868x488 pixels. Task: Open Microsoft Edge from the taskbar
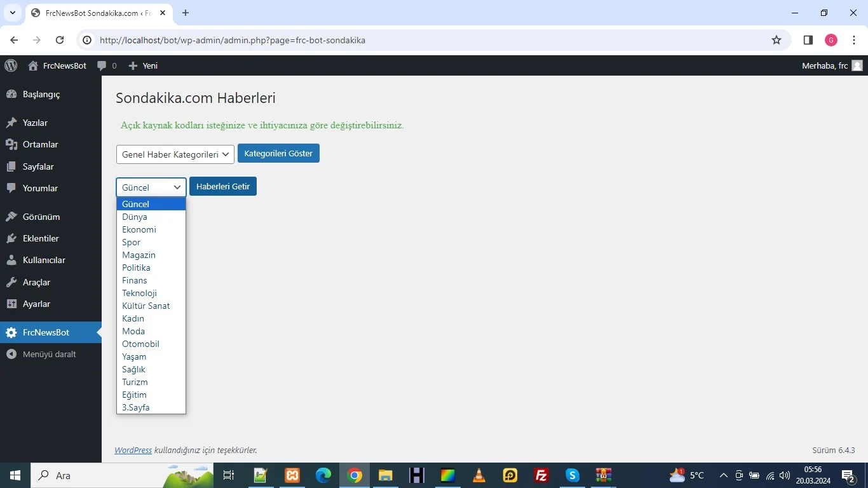pyautogui.click(x=323, y=475)
